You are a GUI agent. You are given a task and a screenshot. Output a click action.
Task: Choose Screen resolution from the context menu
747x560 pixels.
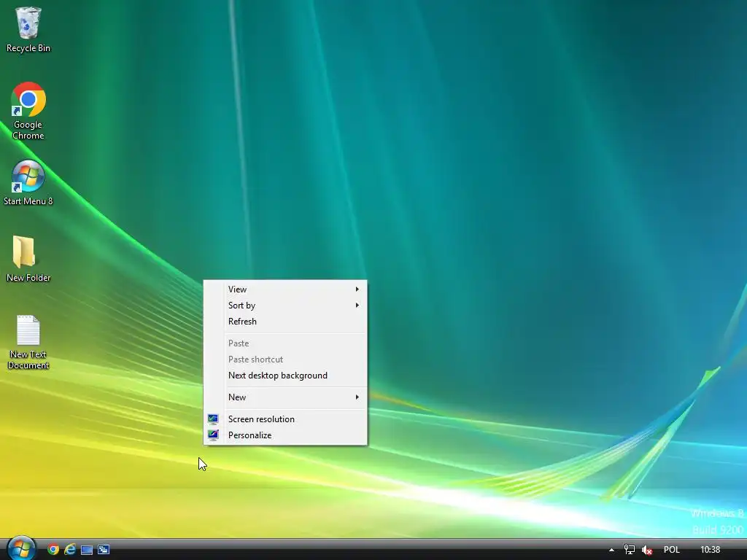coord(285,419)
